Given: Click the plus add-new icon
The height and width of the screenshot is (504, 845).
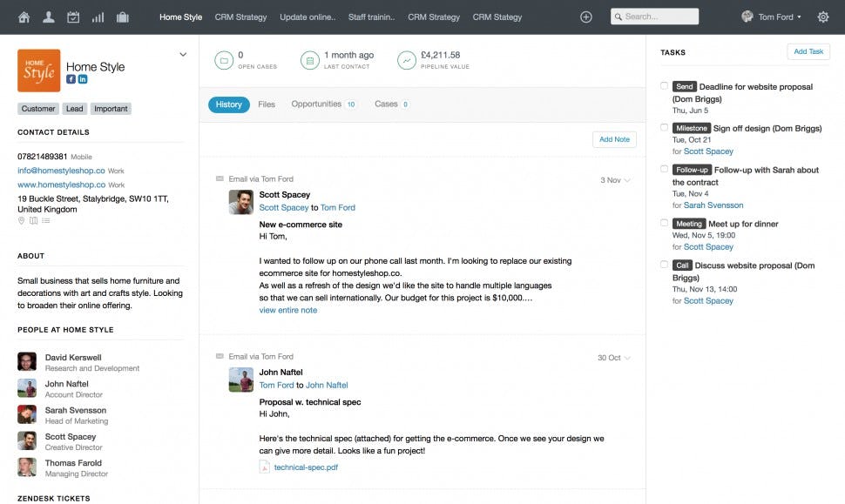Looking at the screenshot, I should (585, 17).
